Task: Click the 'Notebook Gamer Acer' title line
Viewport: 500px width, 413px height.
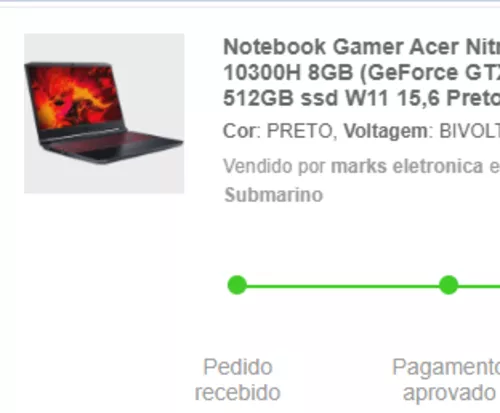Action: [362, 47]
